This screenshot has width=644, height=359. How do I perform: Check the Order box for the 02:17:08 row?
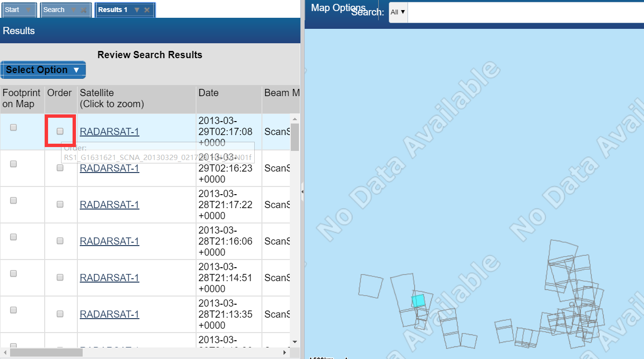tap(60, 131)
